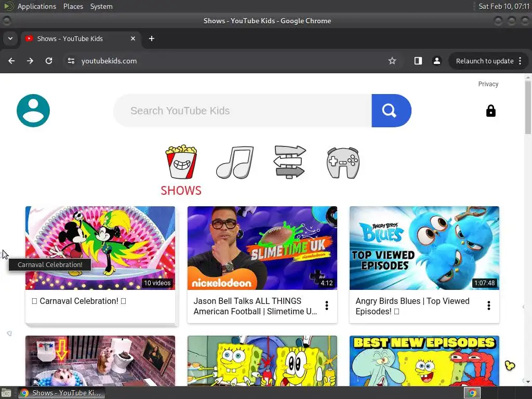Open the parental lock icon
532x399 pixels.
click(490, 111)
